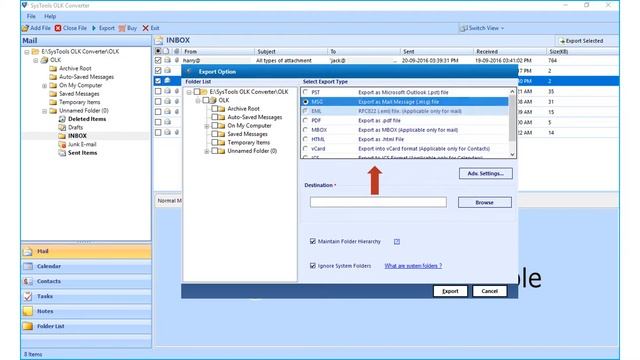640x360 pixels.
Task: Select the HTML export type radio button
Action: 305,139
